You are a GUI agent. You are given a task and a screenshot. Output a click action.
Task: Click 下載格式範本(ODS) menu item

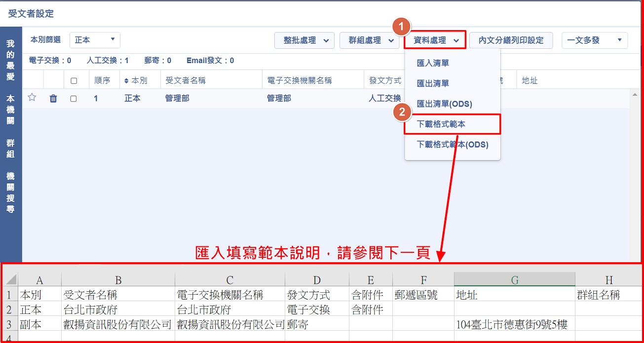[x=452, y=144]
